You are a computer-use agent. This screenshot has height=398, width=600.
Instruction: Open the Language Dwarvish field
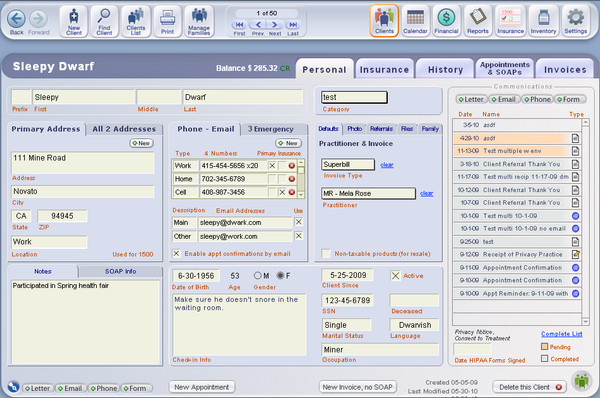click(x=414, y=325)
